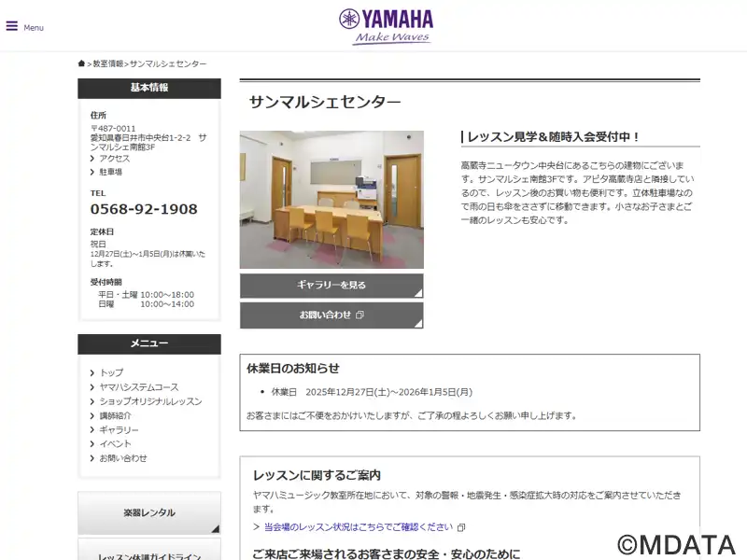747x560 pixels.
Task: Click the 楽器レンタル banner button
Action: pyautogui.click(x=149, y=512)
